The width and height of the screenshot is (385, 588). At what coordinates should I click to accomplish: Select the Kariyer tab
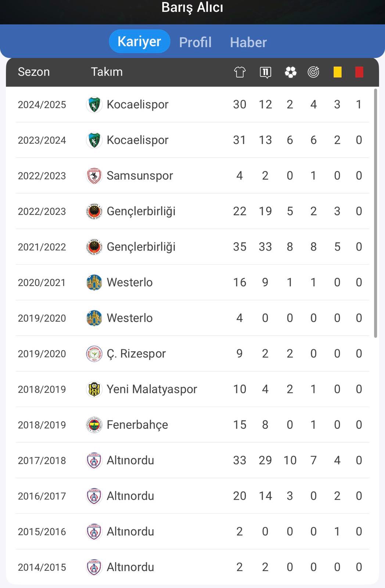point(140,41)
